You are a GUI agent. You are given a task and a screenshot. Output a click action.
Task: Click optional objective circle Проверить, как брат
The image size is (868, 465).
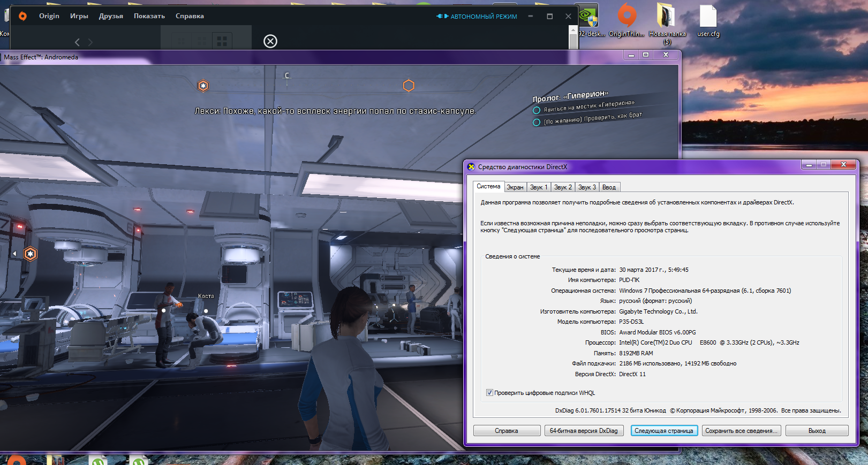pos(537,123)
